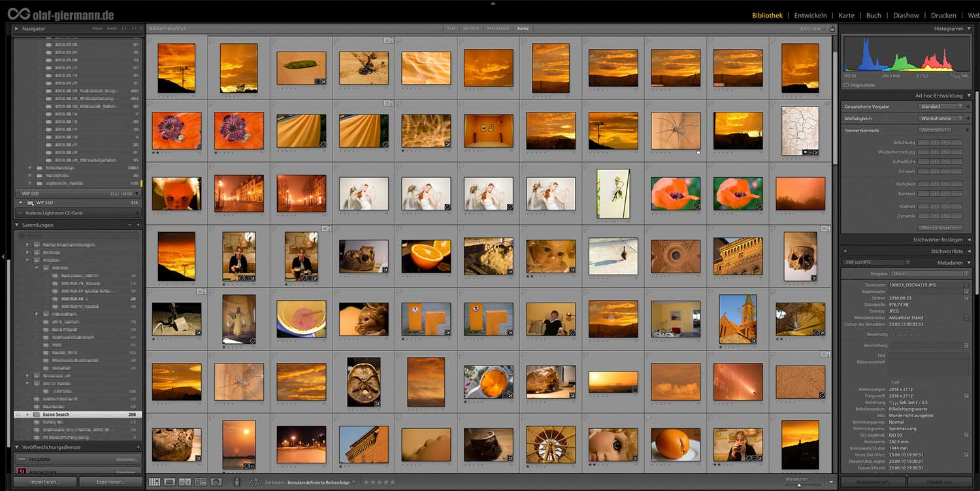Open the XY compare view
Image resolution: width=980 pixels, height=491 pixels.
click(185, 482)
